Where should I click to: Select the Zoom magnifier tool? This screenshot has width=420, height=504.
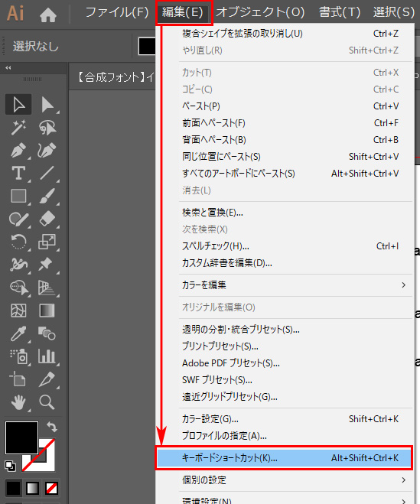(x=47, y=402)
